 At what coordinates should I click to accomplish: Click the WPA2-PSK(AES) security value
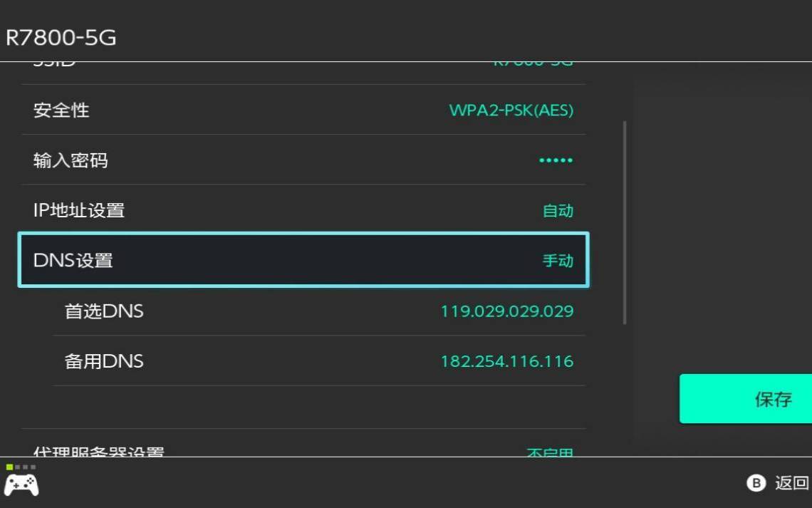pos(511,110)
